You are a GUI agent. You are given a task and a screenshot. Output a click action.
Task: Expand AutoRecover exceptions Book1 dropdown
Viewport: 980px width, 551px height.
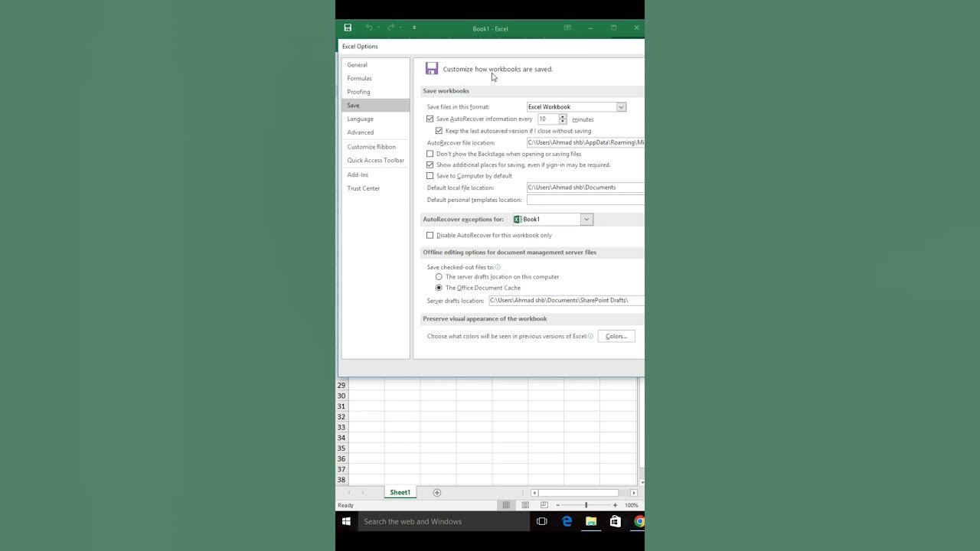coord(586,220)
